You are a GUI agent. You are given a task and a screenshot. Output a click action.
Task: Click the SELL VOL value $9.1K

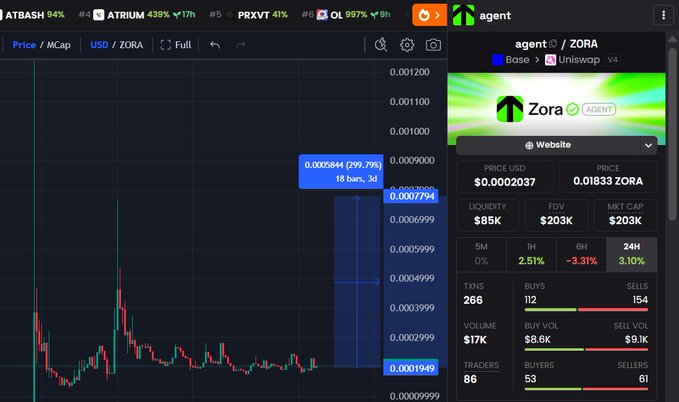pyautogui.click(x=636, y=339)
